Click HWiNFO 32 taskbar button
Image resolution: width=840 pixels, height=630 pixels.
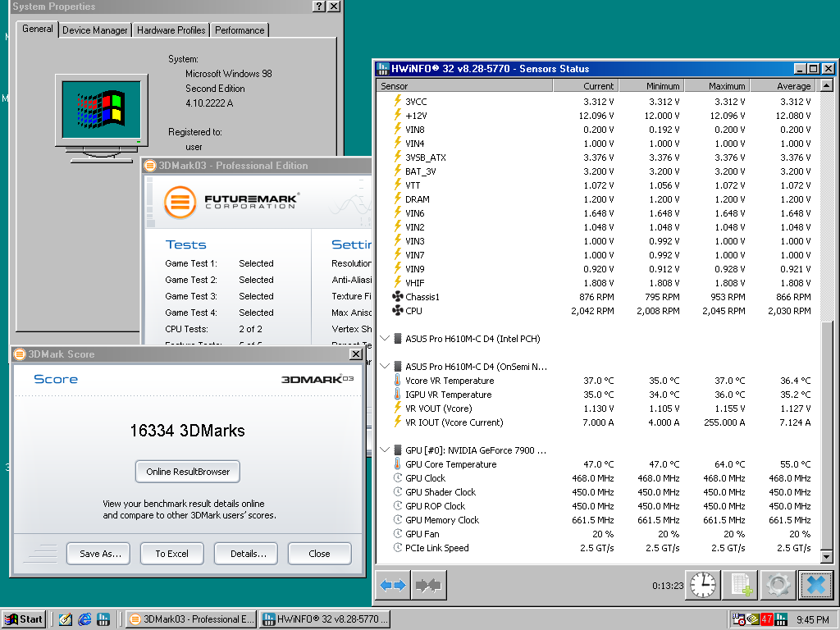(325, 619)
